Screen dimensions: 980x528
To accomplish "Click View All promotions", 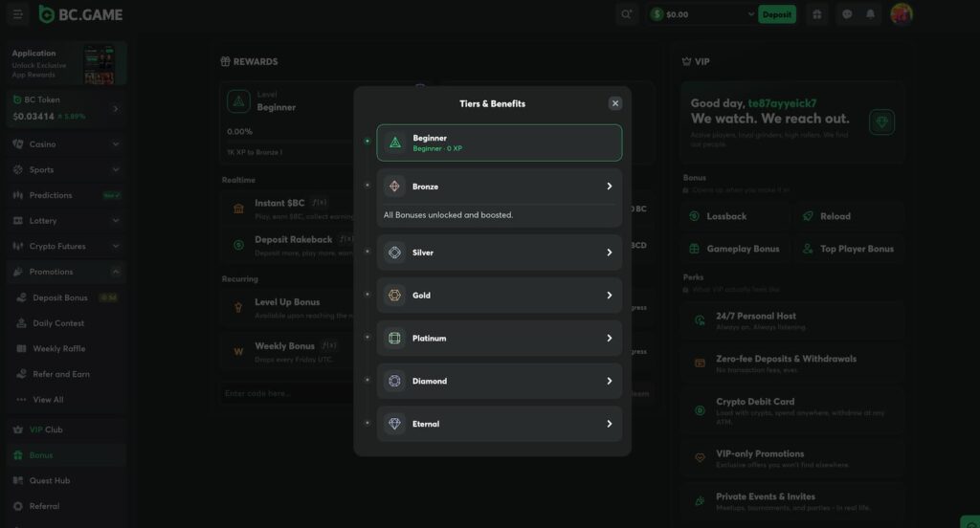I will click(x=66, y=400).
